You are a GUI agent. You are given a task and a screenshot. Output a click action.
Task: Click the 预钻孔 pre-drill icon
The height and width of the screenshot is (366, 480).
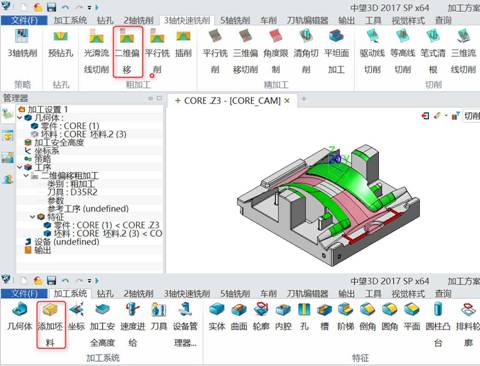pos(61,44)
